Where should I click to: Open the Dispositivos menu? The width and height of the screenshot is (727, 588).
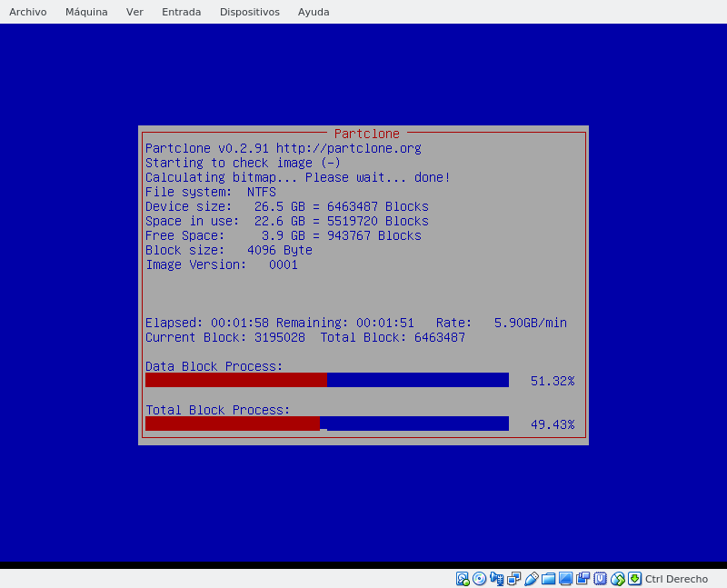(x=249, y=12)
